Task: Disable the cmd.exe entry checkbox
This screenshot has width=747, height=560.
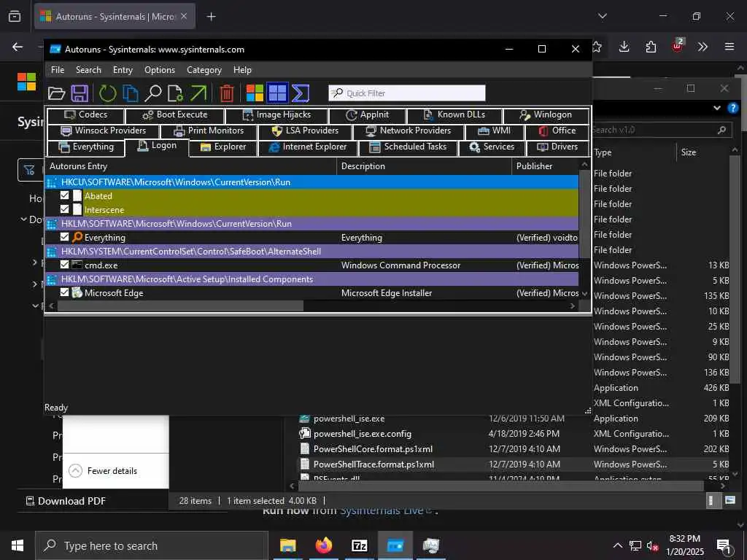Action: [65, 265]
